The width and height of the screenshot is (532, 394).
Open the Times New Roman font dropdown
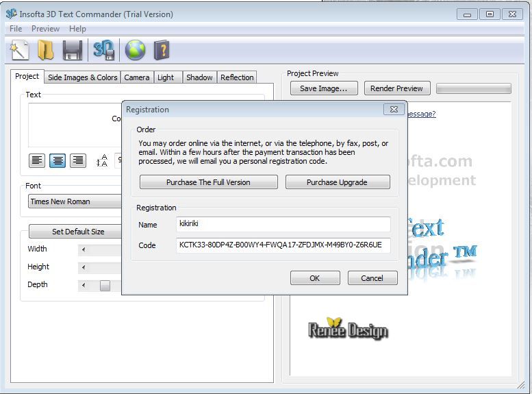tap(75, 201)
